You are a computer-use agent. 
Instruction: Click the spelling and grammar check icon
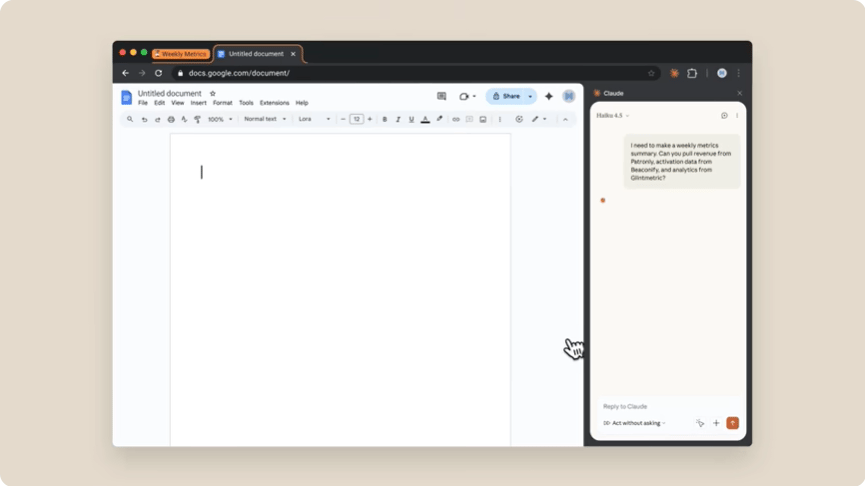184,119
